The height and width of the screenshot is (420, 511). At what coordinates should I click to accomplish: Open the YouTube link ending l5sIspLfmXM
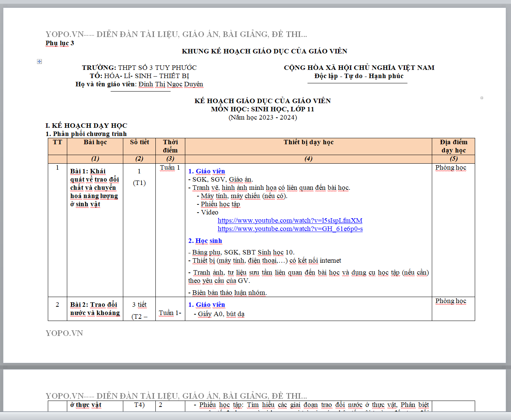click(290, 220)
